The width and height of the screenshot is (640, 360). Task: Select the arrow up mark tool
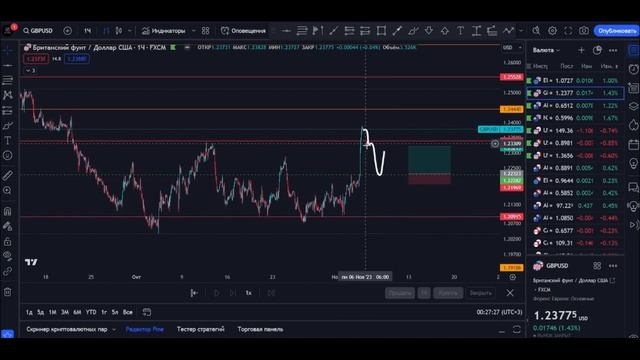[444, 31]
